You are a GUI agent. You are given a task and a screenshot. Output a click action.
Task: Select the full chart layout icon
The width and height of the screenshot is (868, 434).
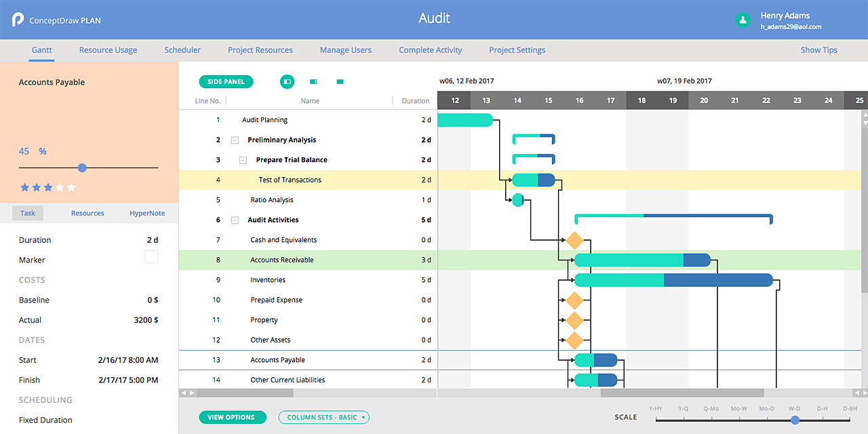pos(340,81)
